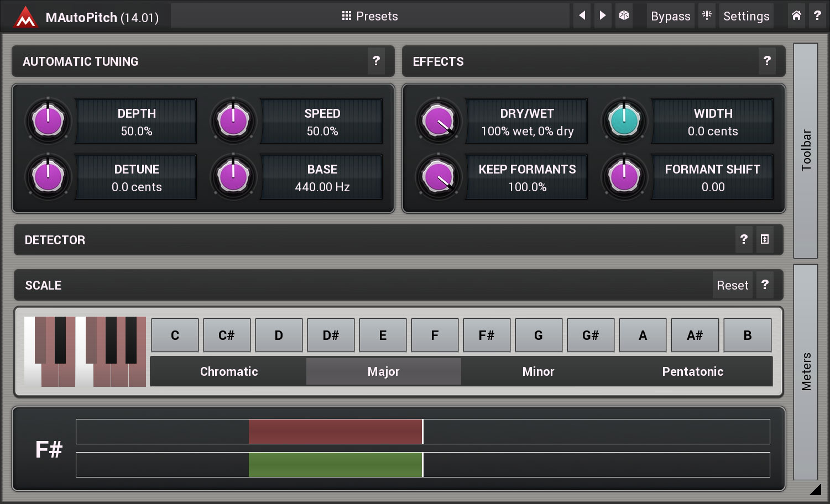Image resolution: width=830 pixels, height=504 pixels.
Task: Click the Scale section header
Action: point(398,285)
